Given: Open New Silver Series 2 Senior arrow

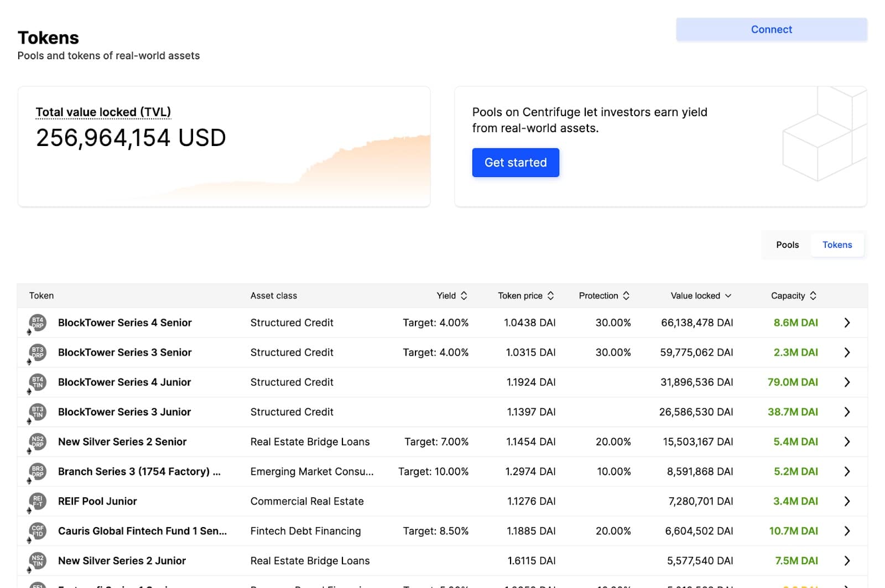Looking at the screenshot, I should pyautogui.click(x=847, y=442).
